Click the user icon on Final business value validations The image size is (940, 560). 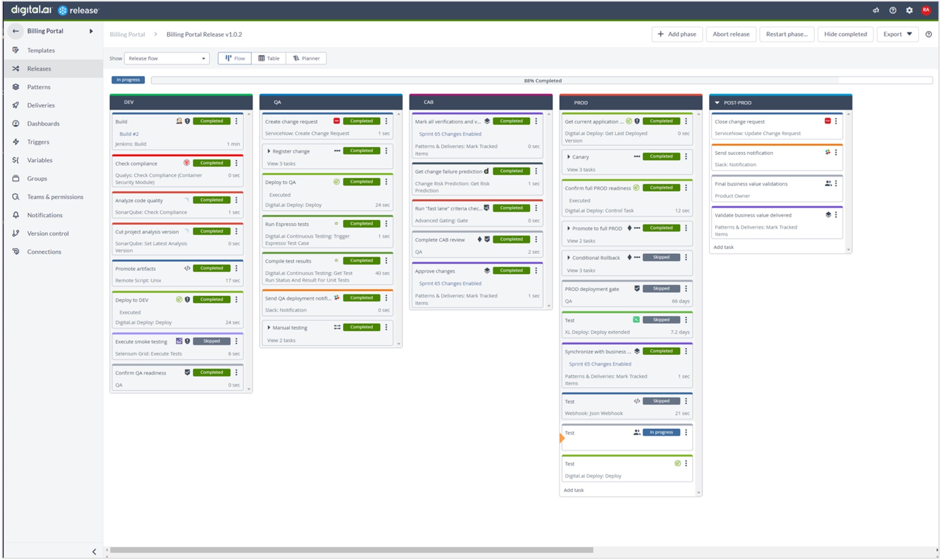828,183
